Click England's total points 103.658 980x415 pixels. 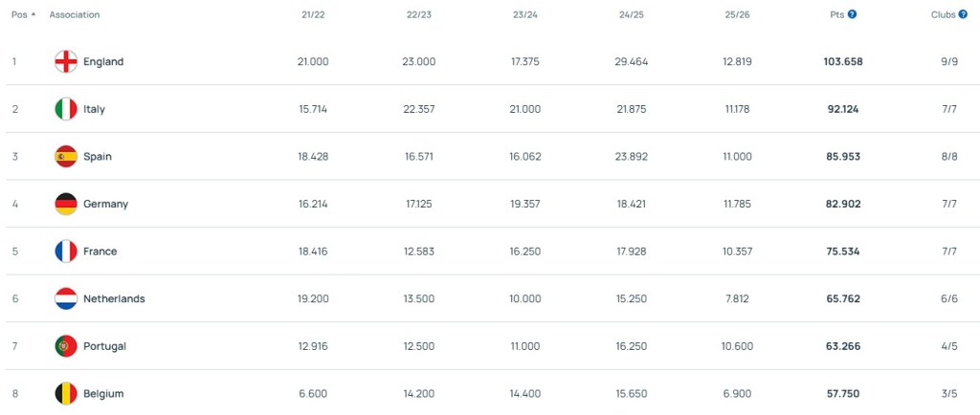(x=842, y=62)
